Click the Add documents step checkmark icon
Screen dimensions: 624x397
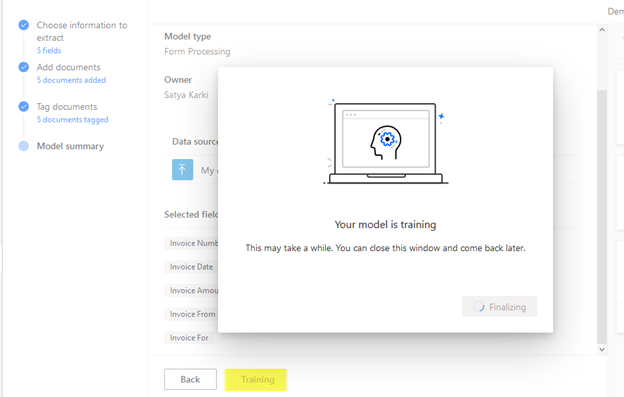coord(23,67)
